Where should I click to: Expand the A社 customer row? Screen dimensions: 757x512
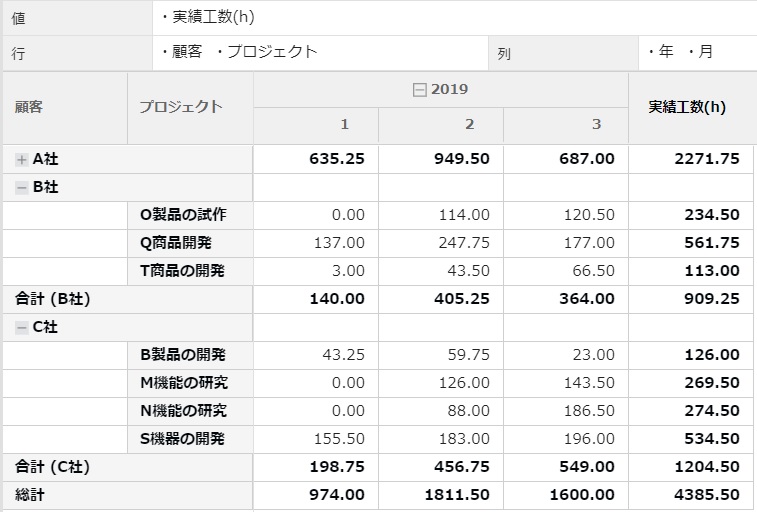(x=22, y=159)
